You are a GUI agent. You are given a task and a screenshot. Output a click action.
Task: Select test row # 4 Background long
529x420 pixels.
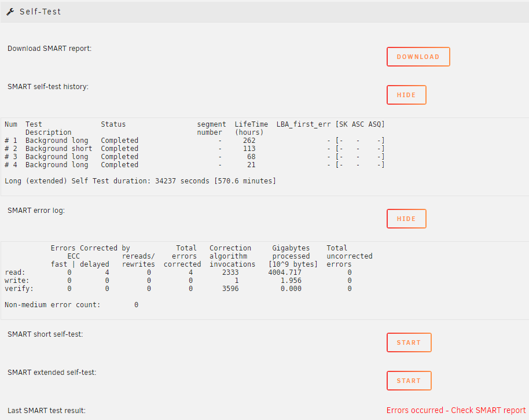(x=194, y=165)
